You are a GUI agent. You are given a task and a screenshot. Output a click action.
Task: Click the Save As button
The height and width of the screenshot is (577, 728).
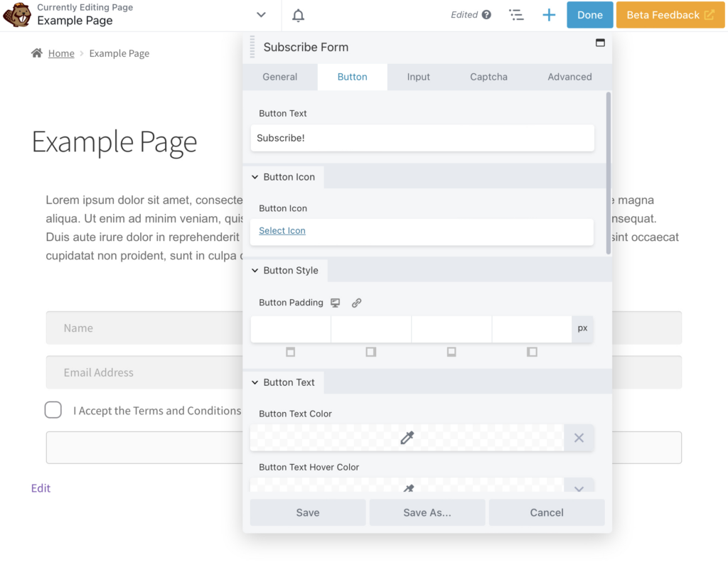tap(427, 512)
